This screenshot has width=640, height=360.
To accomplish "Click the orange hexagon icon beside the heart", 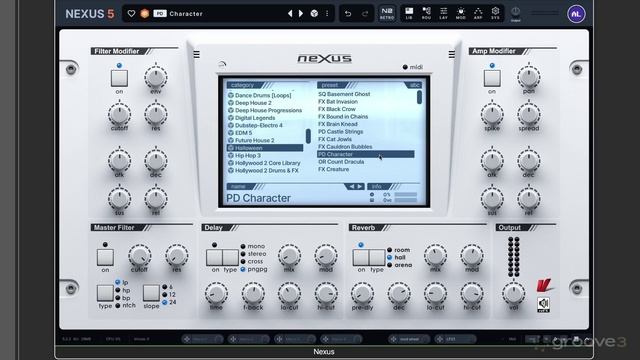I will [144, 13].
